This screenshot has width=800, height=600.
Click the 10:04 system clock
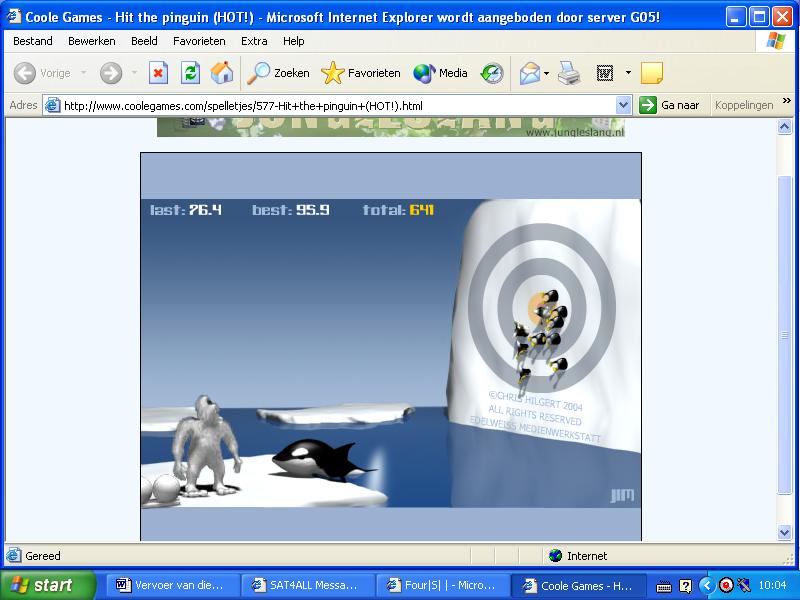tap(772, 585)
